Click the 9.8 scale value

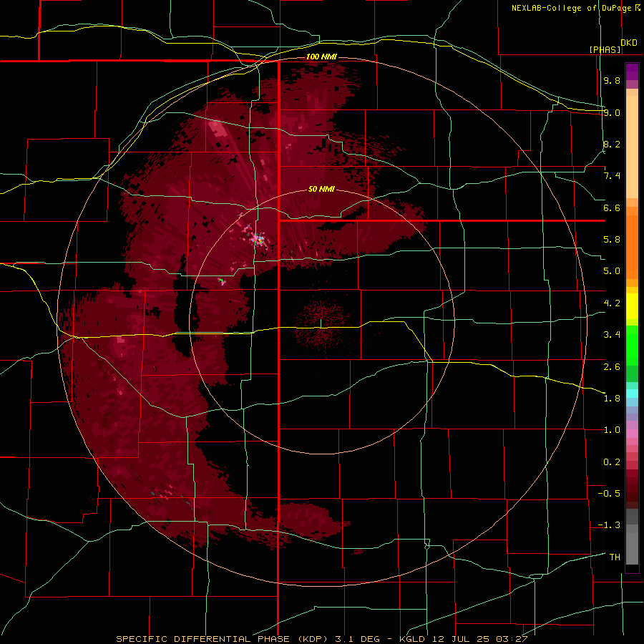(x=612, y=80)
